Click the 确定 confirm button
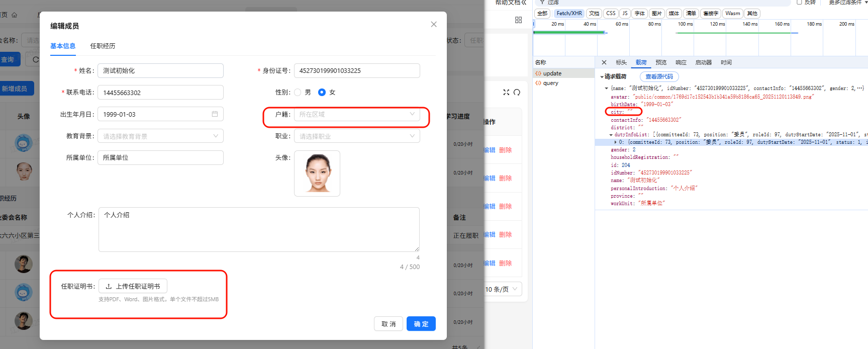This screenshot has height=349, width=868. point(421,324)
